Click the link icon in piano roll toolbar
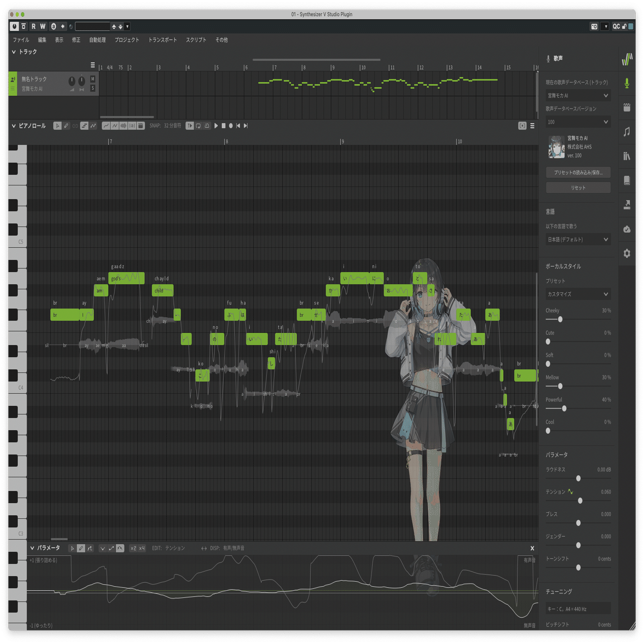 pos(75,126)
